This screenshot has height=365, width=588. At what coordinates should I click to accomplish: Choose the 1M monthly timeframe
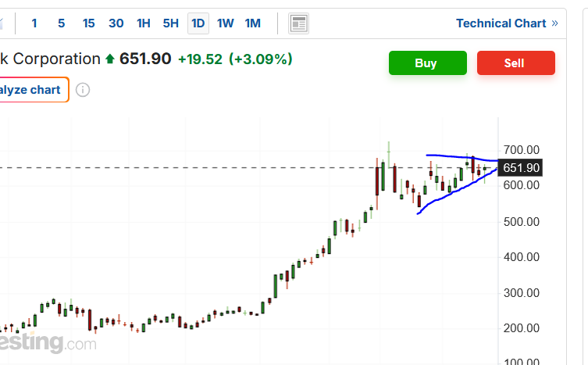tap(253, 23)
